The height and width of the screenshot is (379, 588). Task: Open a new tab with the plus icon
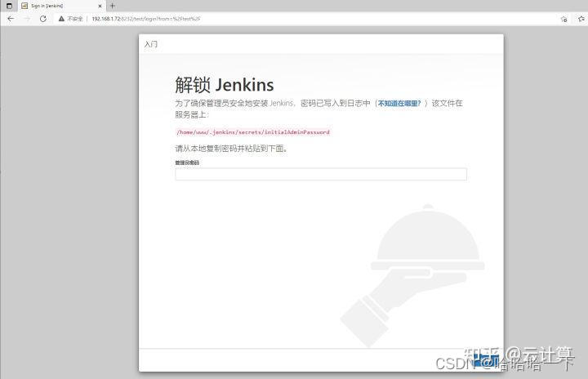[x=112, y=6]
